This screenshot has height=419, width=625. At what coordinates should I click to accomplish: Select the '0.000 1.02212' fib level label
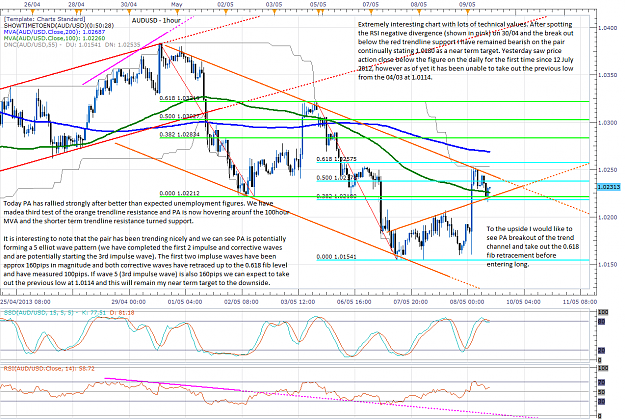pyautogui.click(x=180, y=193)
